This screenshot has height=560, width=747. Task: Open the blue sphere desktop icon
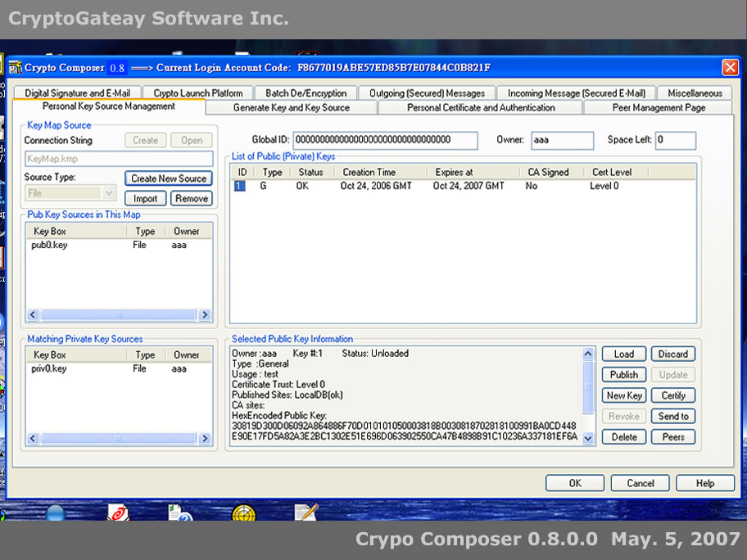[x=56, y=513]
